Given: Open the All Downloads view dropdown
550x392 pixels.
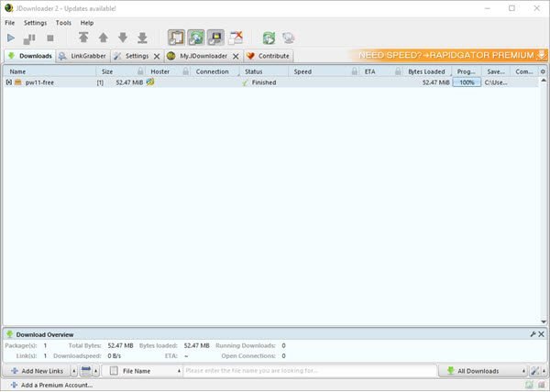Looking at the screenshot, I should [483, 371].
